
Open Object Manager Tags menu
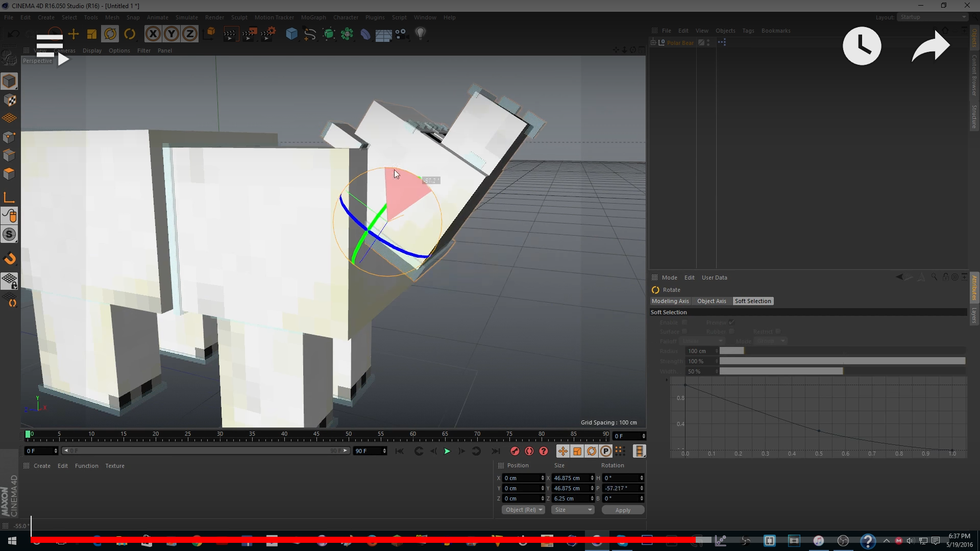click(748, 31)
